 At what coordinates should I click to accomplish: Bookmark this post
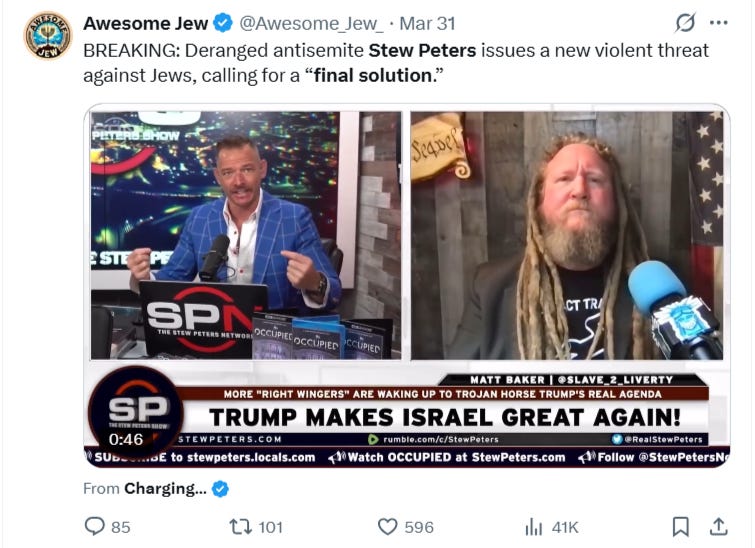[680, 526]
